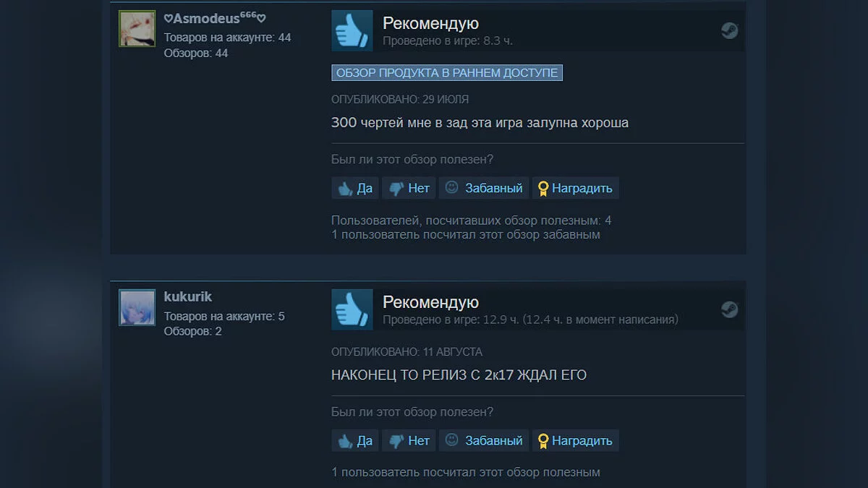
Task: Open ♡Asmodeus666♡ profile name link
Action: [215, 19]
